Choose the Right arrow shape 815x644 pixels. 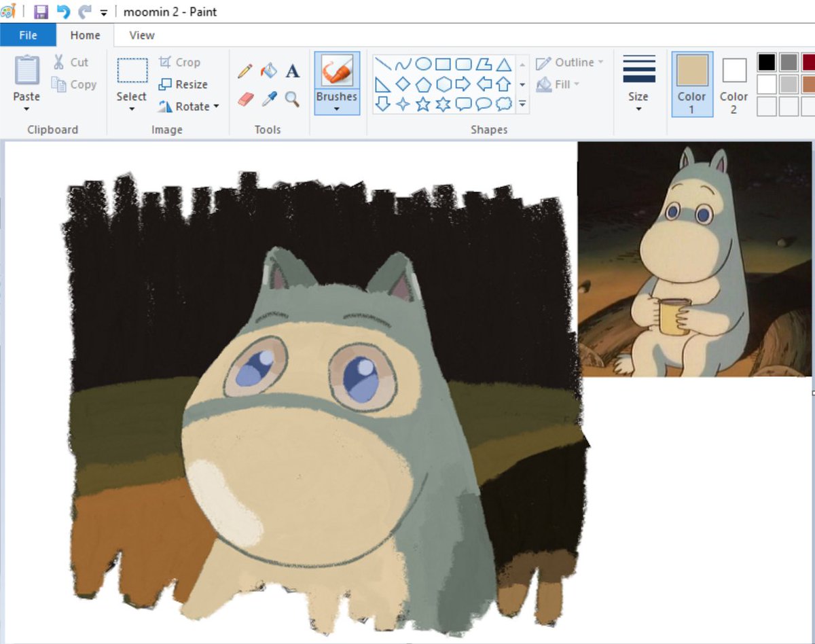click(x=463, y=84)
